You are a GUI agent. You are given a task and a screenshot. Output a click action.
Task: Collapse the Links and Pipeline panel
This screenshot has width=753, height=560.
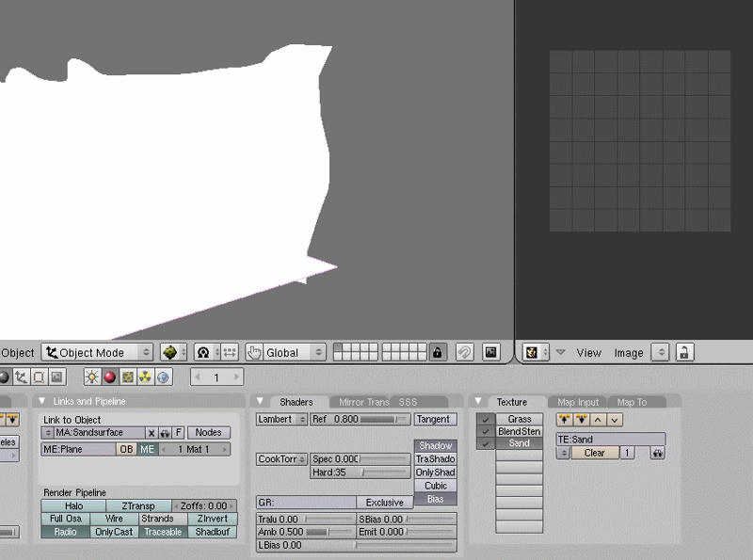(x=42, y=401)
